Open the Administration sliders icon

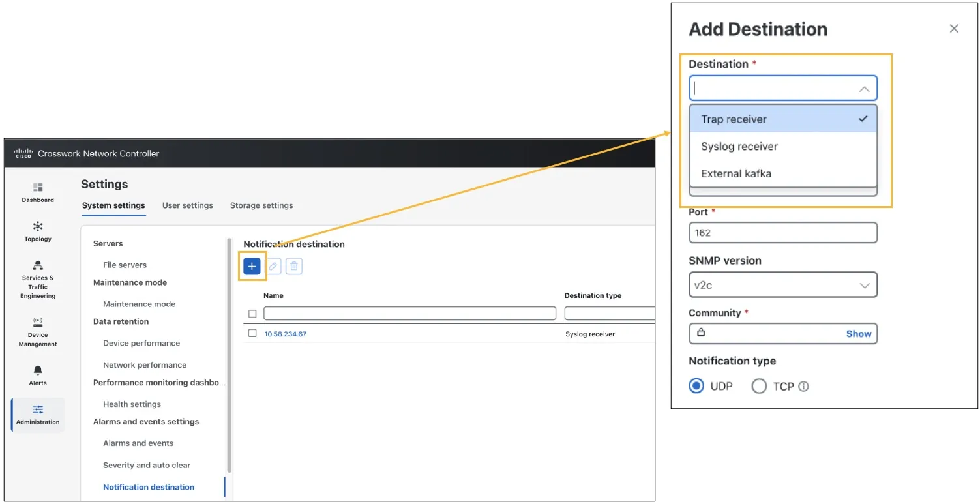pos(38,409)
